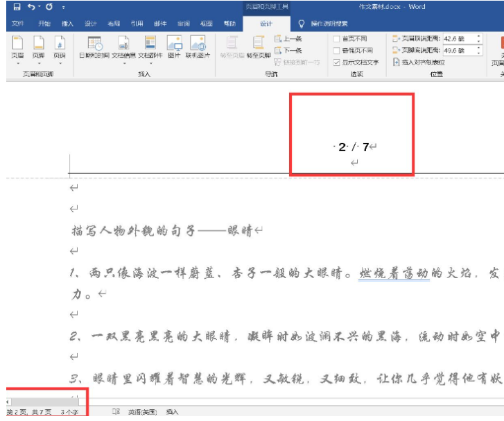Click the 操作说明搜索 search box
504x421 pixels.
(x=329, y=24)
